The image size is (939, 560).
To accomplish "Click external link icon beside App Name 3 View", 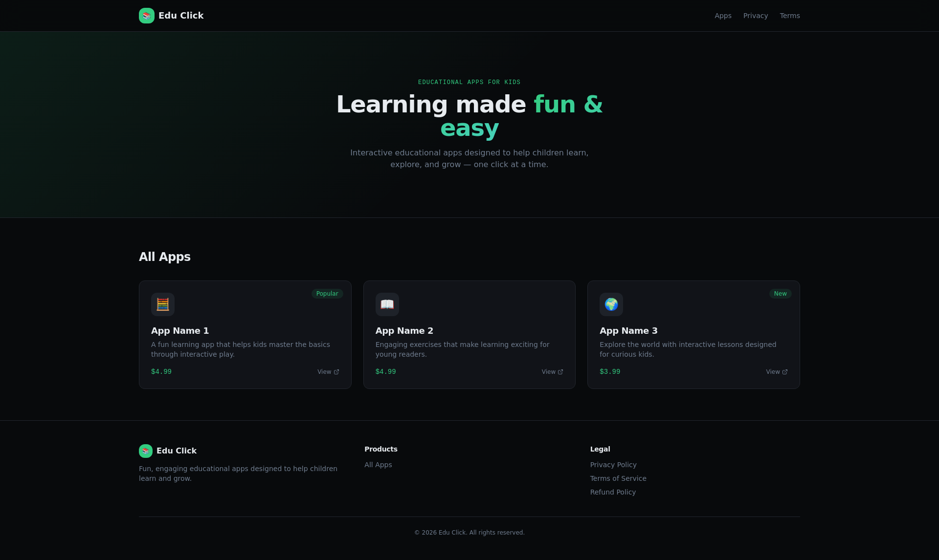I will point(785,372).
